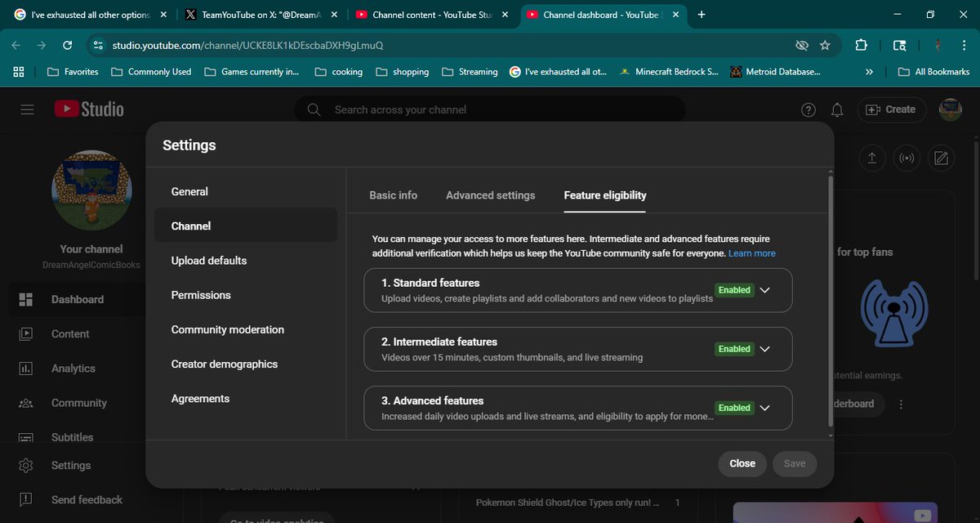
Task: Switch to the Basic info tab
Action: [x=393, y=195]
